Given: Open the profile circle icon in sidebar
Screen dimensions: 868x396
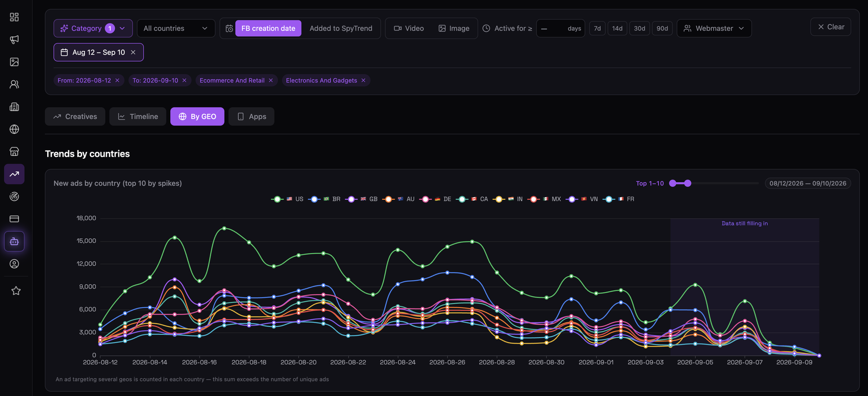Looking at the screenshot, I should point(14,264).
